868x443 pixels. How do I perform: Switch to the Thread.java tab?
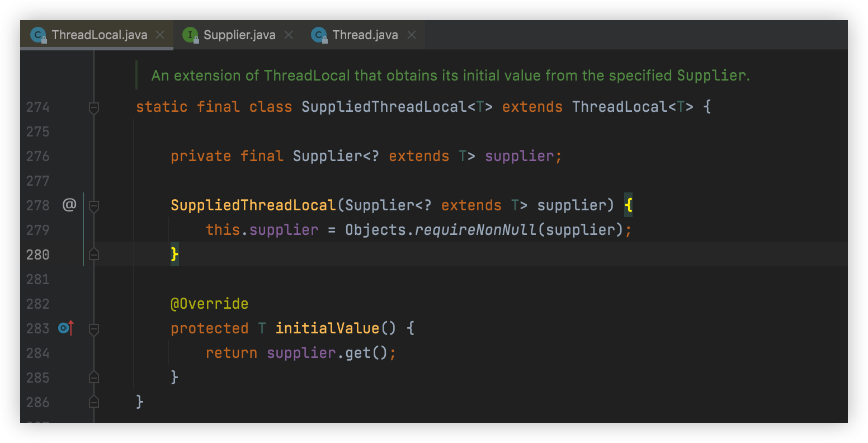365,35
